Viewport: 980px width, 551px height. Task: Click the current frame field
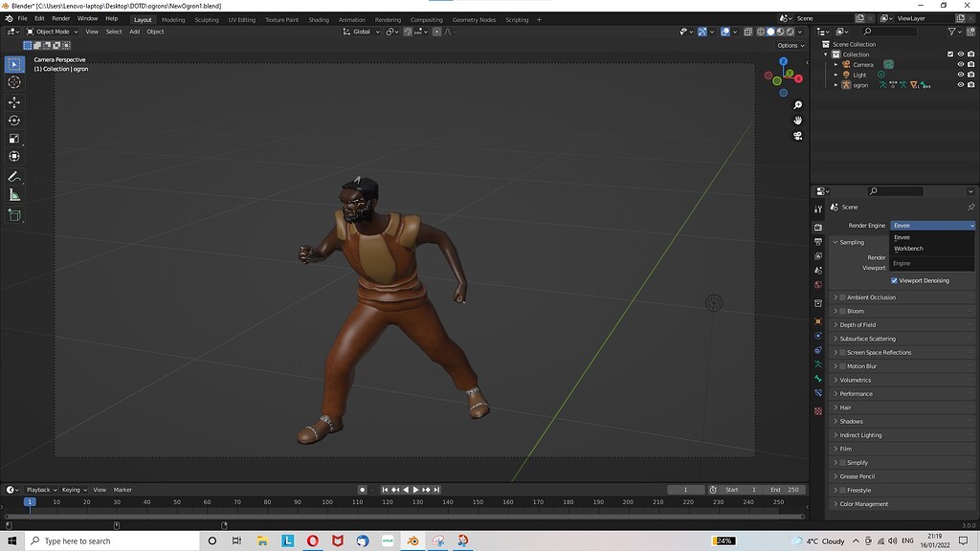click(685, 490)
